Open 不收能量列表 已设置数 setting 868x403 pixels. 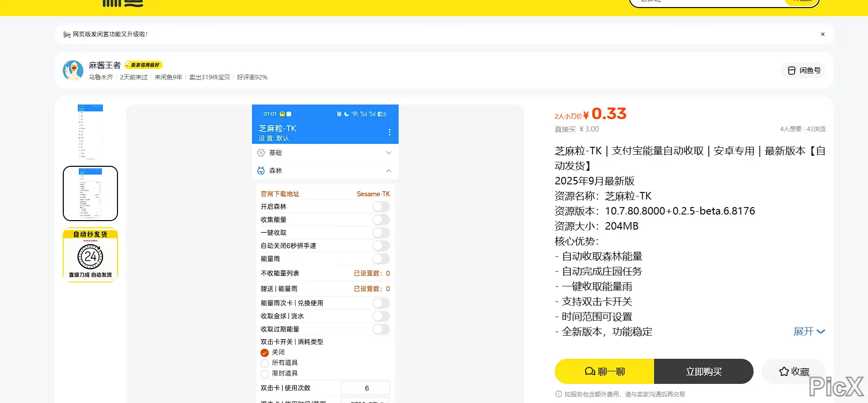(371, 273)
